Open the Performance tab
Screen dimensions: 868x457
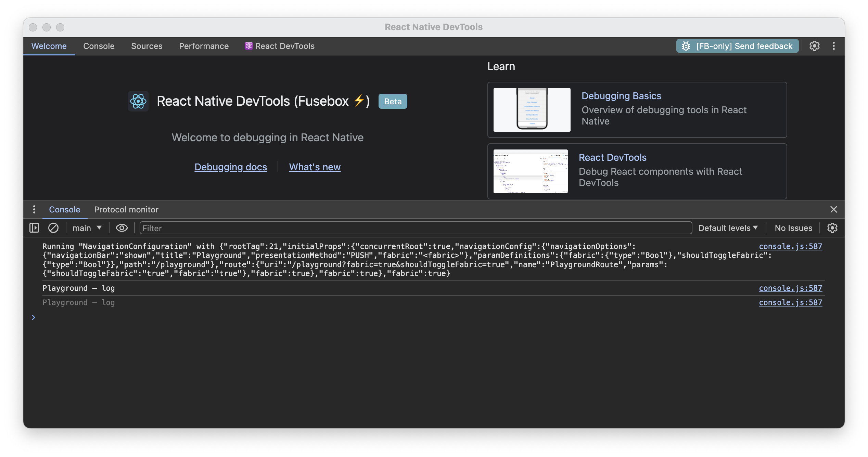pyautogui.click(x=204, y=46)
